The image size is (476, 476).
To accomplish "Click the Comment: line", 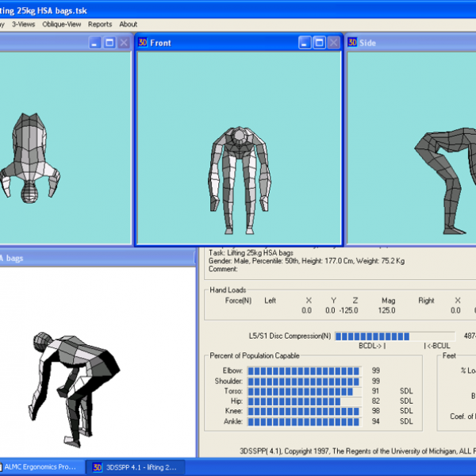I will tap(223, 269).
